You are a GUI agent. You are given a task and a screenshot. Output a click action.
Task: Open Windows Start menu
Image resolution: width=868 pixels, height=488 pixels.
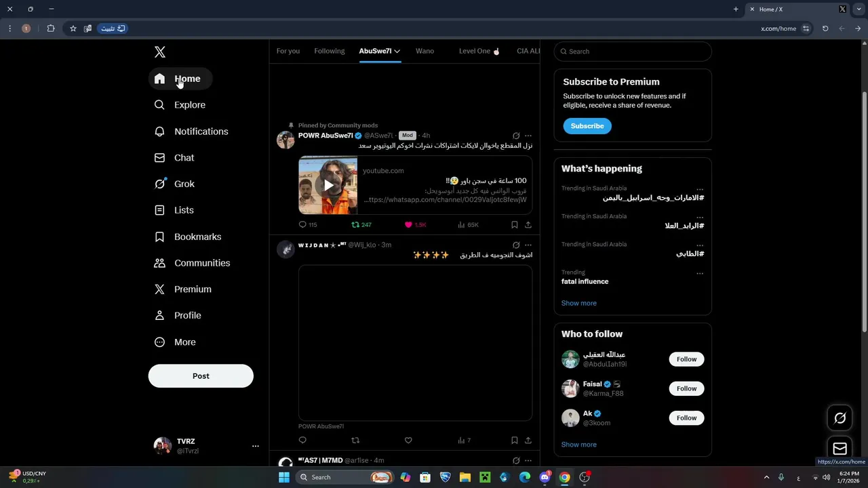tap(284, 477)
